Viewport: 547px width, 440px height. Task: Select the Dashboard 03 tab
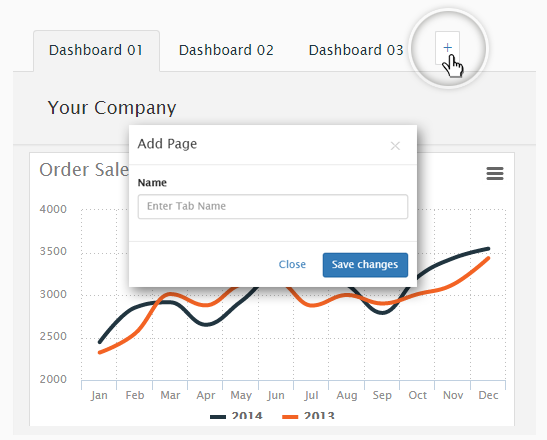(356, 51)
